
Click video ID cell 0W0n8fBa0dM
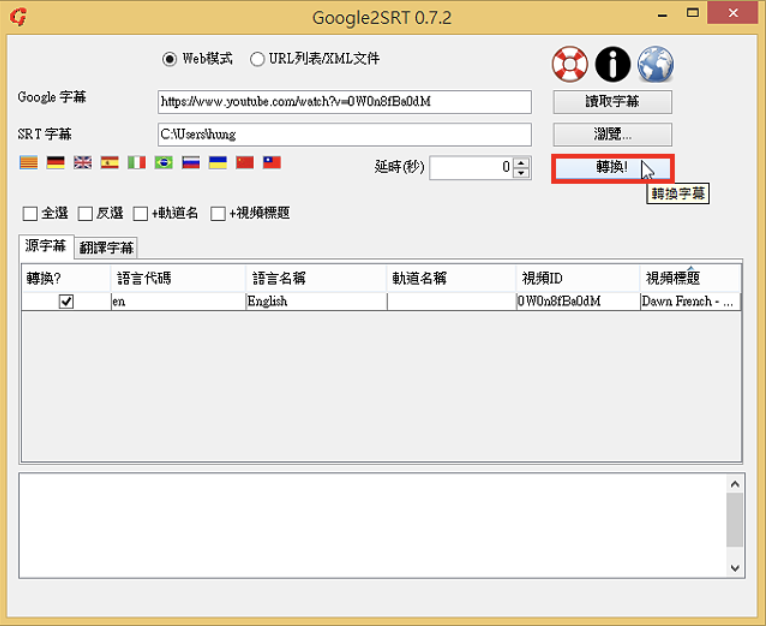[x=578, y=302]
